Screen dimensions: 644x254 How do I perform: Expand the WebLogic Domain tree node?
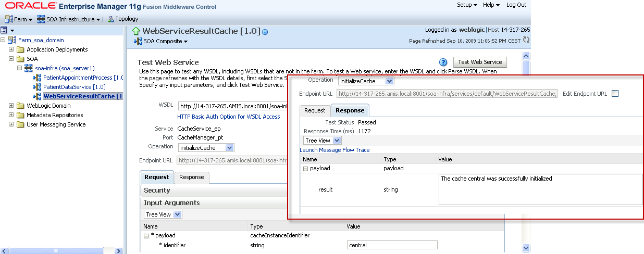click(11, 106)
